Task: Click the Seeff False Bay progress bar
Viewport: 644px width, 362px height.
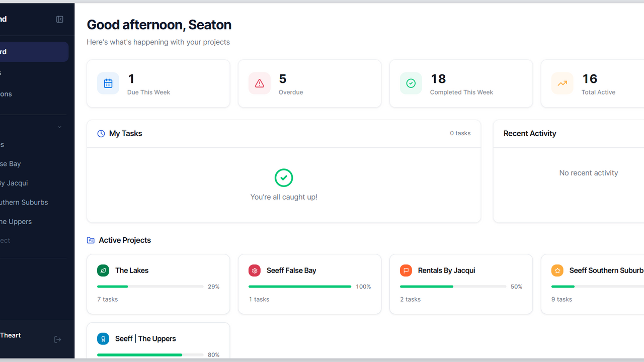Action: [x=300, y=287]
